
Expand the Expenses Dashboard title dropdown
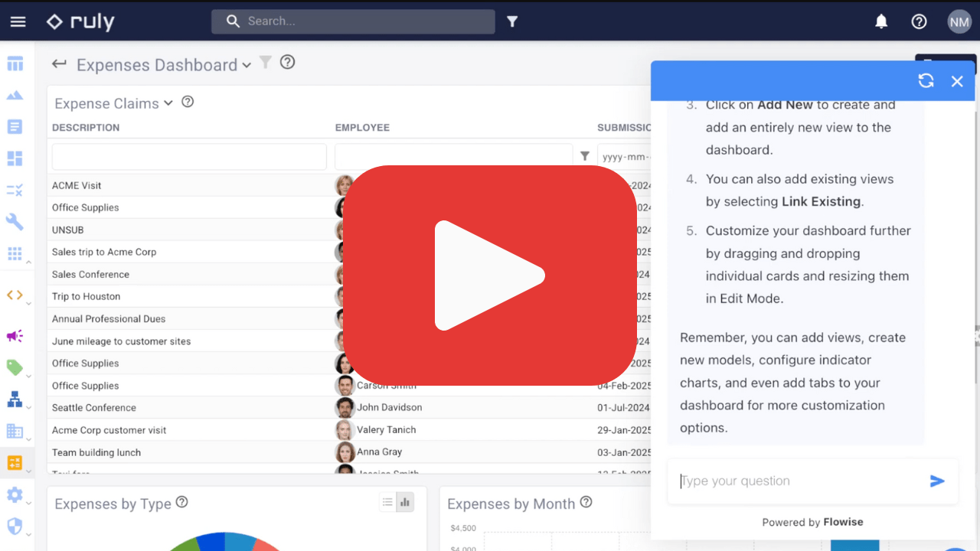pos(247,65)
